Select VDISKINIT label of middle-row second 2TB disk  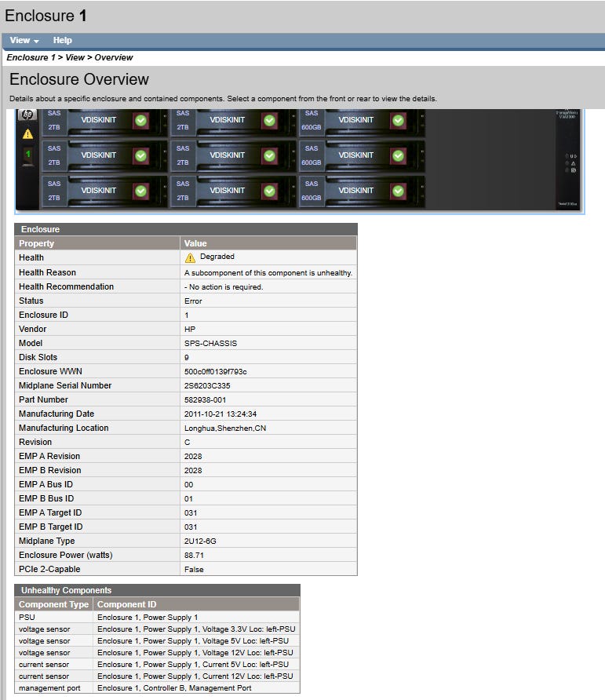click(x=227, y=155)
